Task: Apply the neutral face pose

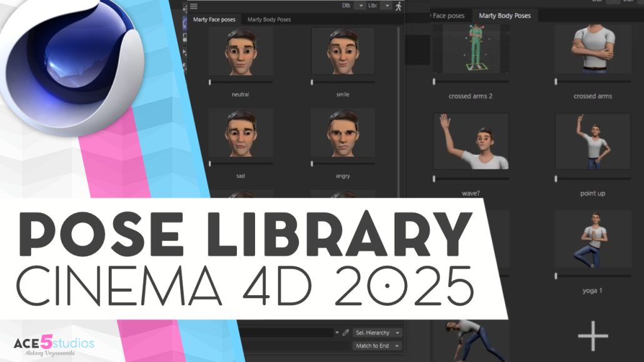Action: click(x=241, y=53)
